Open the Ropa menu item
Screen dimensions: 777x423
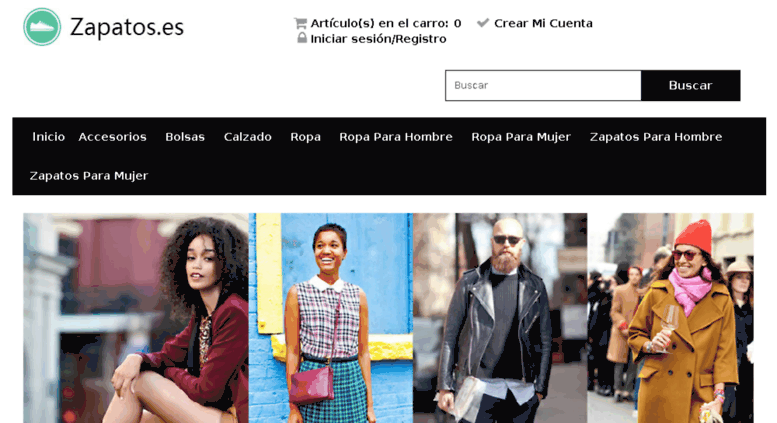click(305, 137)
